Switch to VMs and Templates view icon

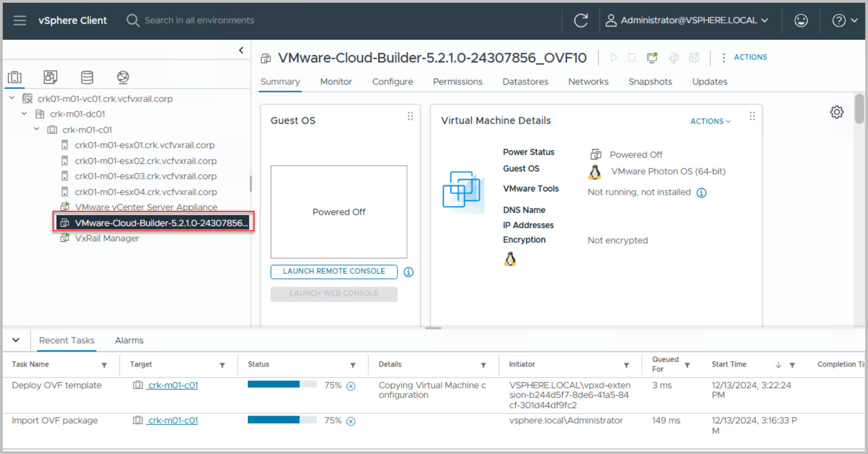click(50, 77)
